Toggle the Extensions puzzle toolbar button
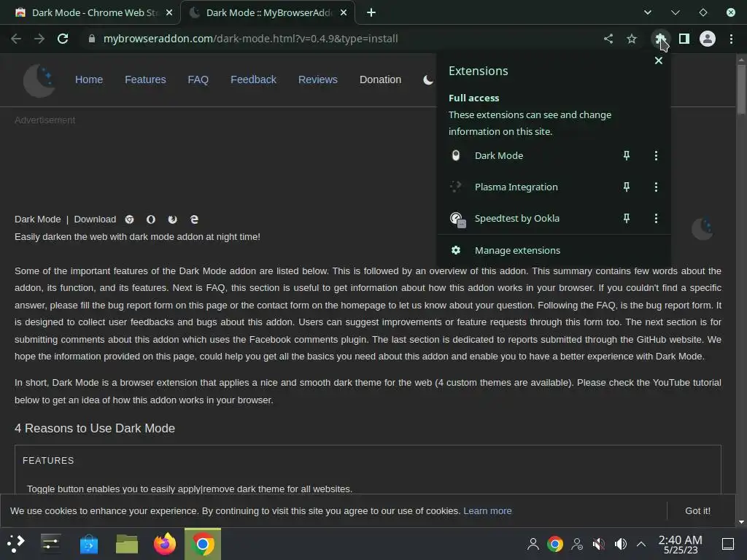 [x=660, y=39]
